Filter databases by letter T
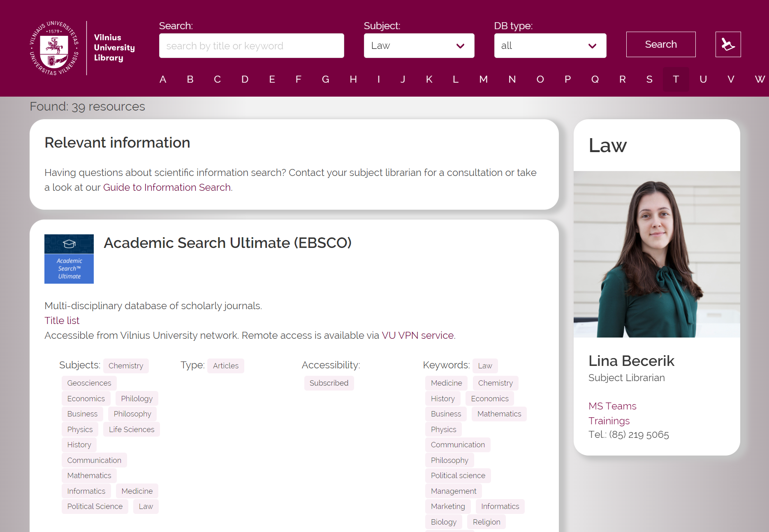This screenshot has height=532, width=769. coord(675,79)
